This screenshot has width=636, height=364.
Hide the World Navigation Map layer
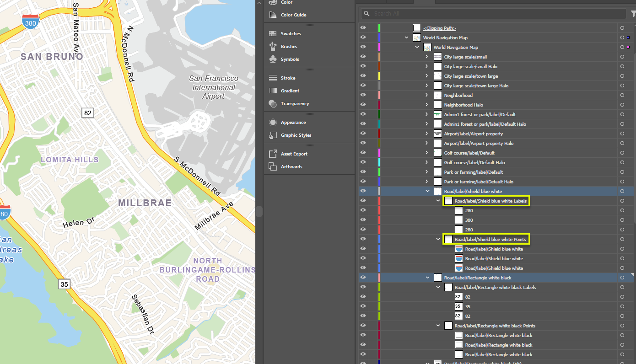click(x=363, y=37)
